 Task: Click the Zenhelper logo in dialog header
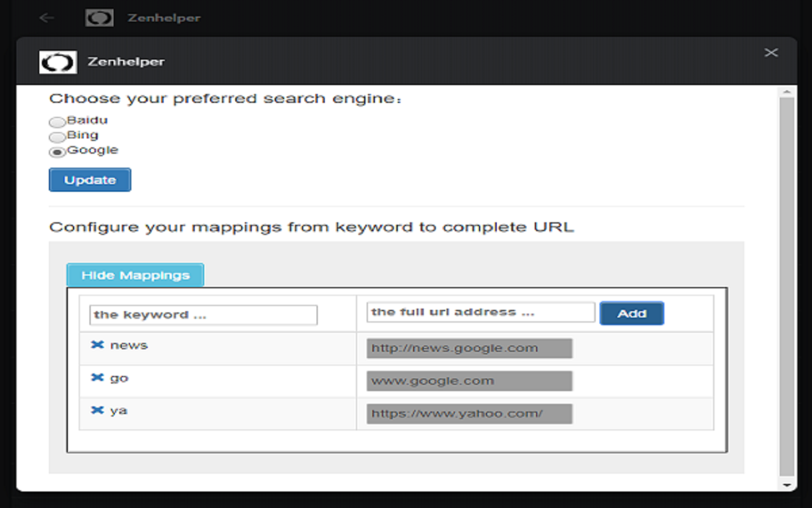click(x=58, y=62)
